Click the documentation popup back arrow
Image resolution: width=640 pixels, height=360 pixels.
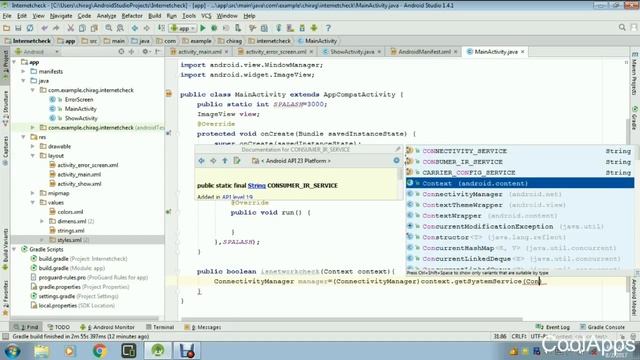(201, 161)
